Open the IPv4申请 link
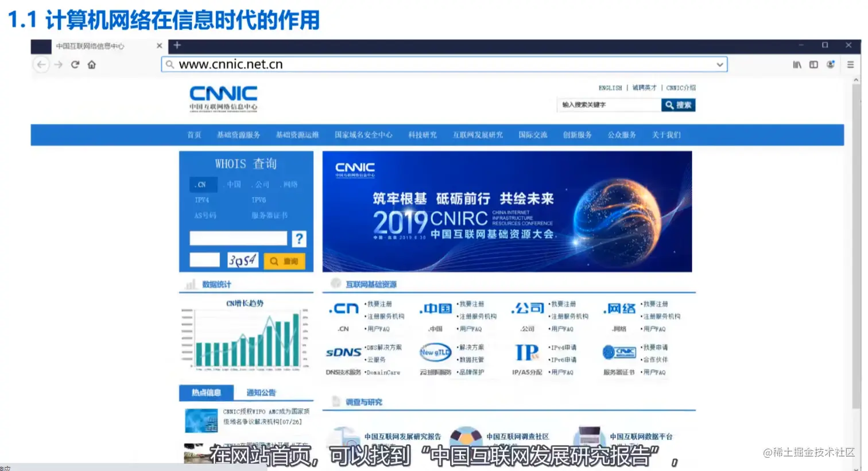The width and height of the screenshot is (868, 471). pos(563,348)
